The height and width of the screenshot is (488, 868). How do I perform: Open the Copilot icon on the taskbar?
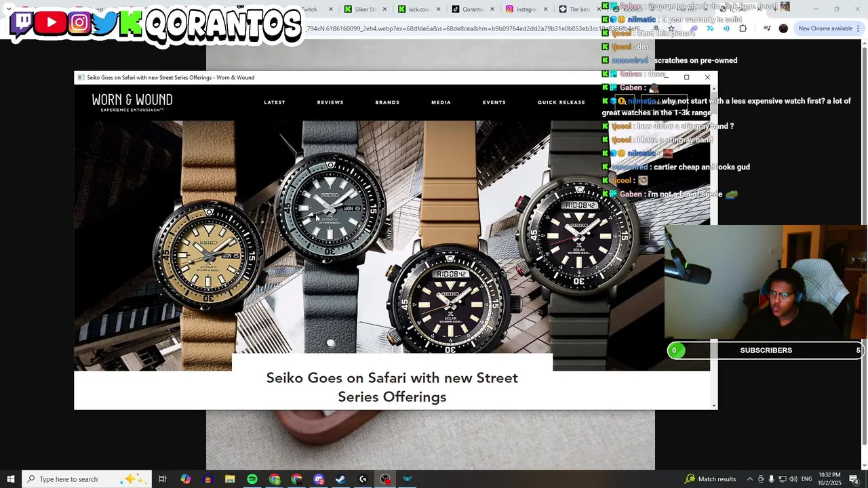pyautogui.click(x=185, y=479)
